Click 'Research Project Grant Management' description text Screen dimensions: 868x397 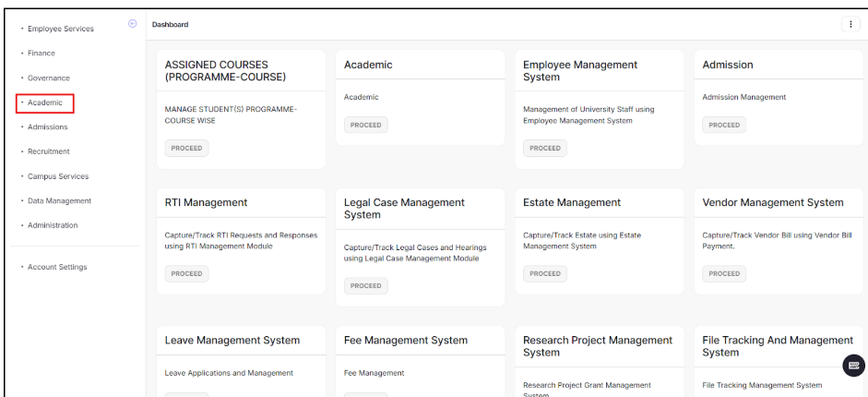click(587, 390)
